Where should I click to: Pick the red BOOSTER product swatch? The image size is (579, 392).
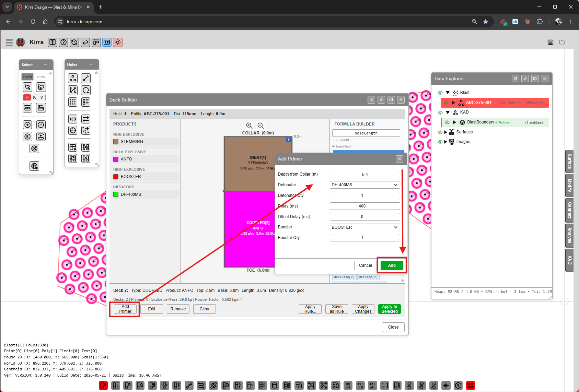click(116, 177)
